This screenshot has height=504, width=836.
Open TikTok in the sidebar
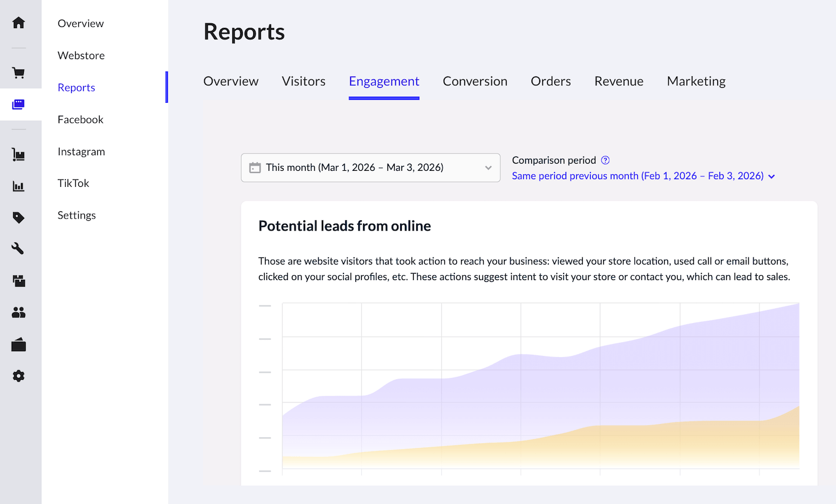coord(73,183)
